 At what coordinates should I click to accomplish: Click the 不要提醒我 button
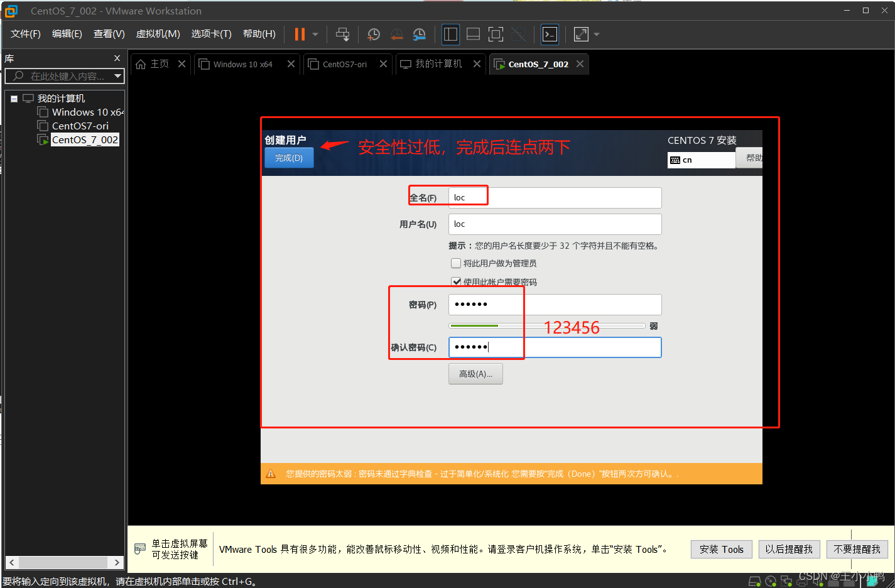[857, 549]
